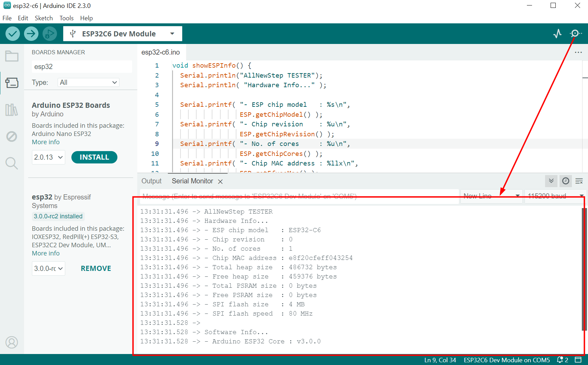
Task: Open More info for Arduino ESP32 Boards
Action: click(x=46, y=142)
